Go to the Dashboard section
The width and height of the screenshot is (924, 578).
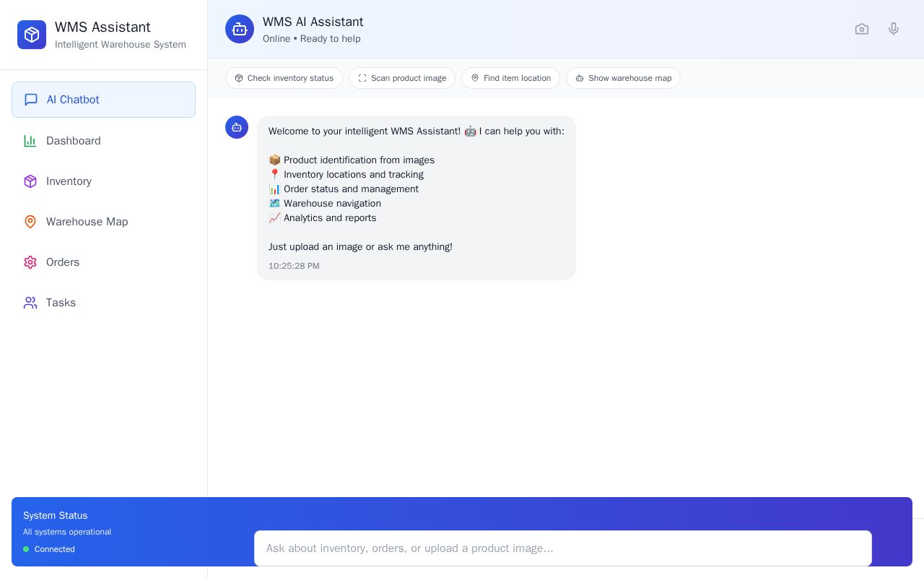point(103,141)
